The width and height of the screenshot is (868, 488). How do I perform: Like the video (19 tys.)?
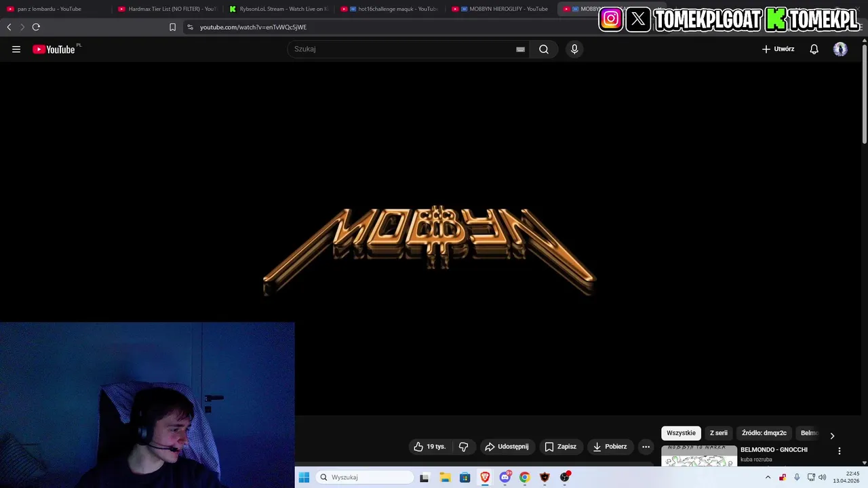click(430, 447)
